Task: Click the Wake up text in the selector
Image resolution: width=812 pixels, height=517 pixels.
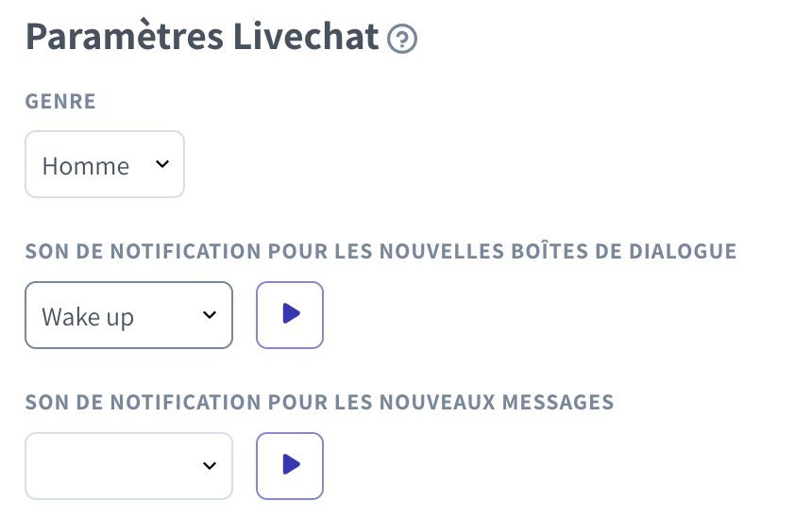Action: [88, 317]
